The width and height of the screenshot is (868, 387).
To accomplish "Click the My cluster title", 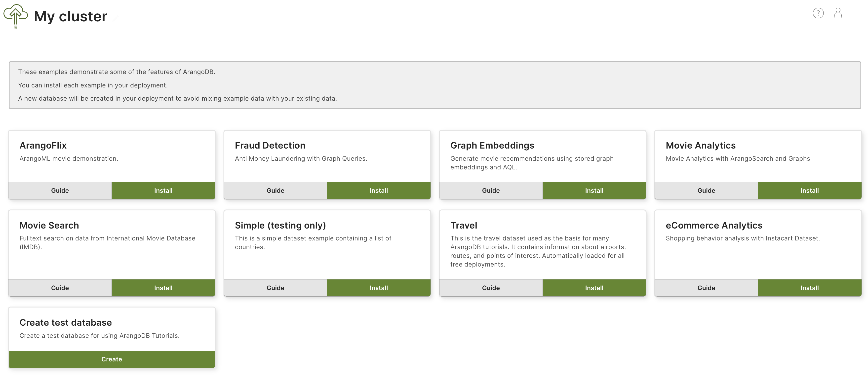I will tap(70, 16).
